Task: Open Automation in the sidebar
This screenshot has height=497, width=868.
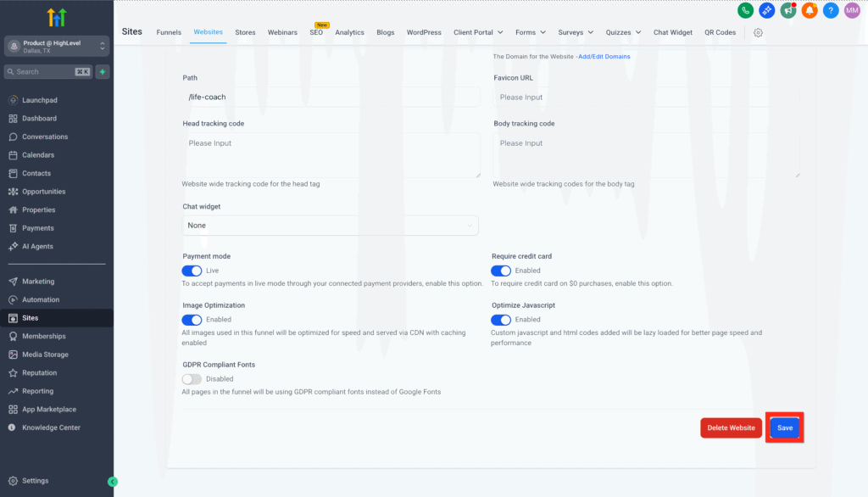Action: point(41,299)
